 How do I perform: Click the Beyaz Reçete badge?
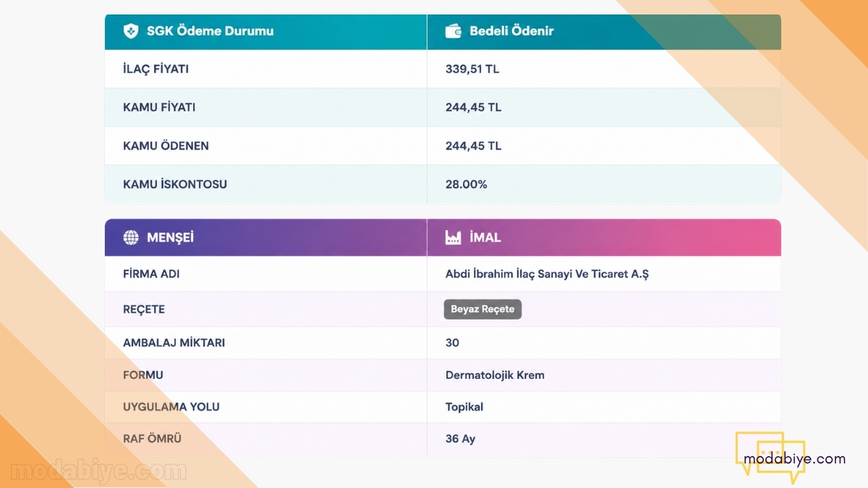click(x=482, y=309)
